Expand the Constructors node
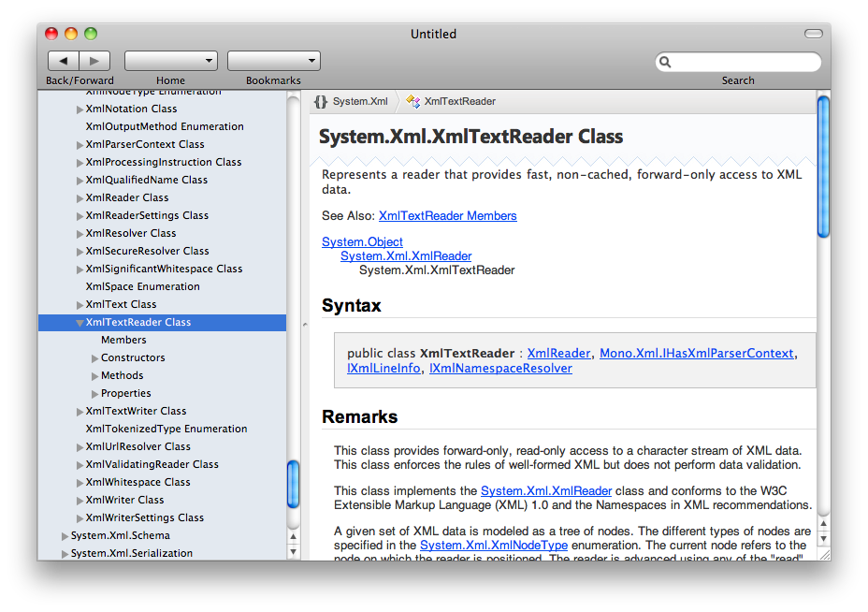868x612 pixels. (94, 358)
